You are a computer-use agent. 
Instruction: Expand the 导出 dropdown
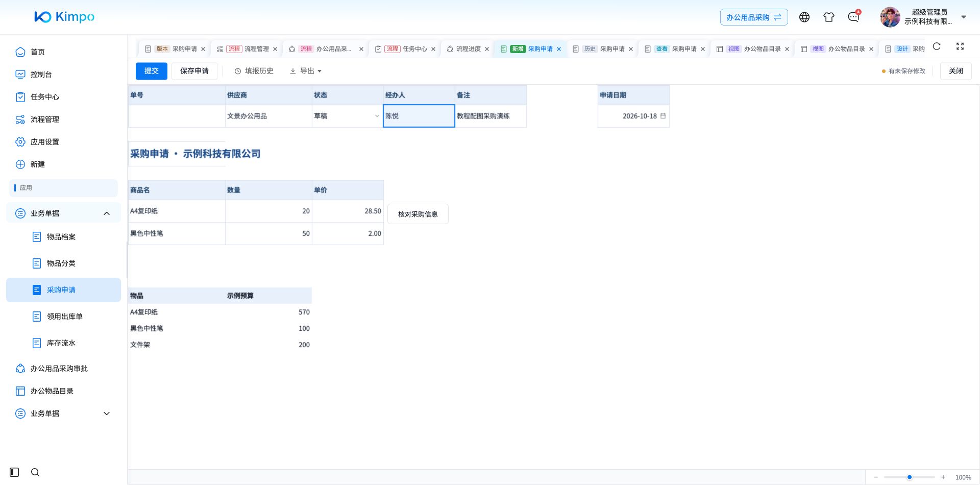point(306,71)
